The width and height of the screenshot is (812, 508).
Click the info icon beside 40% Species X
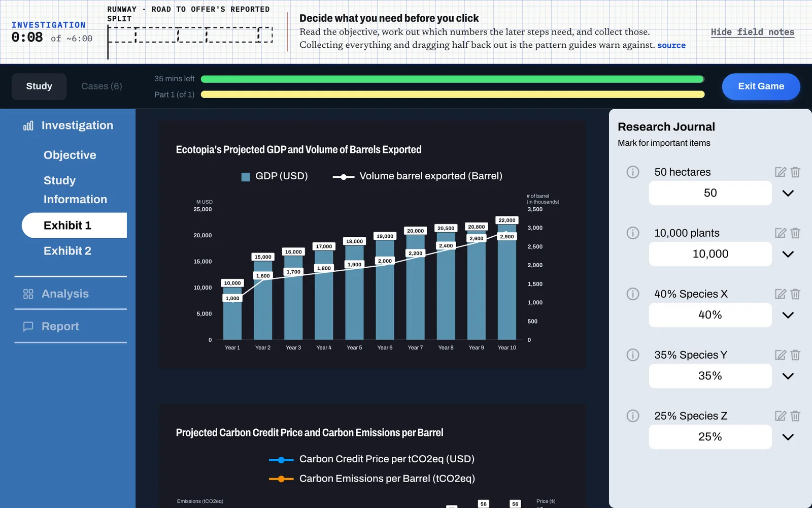632,294
